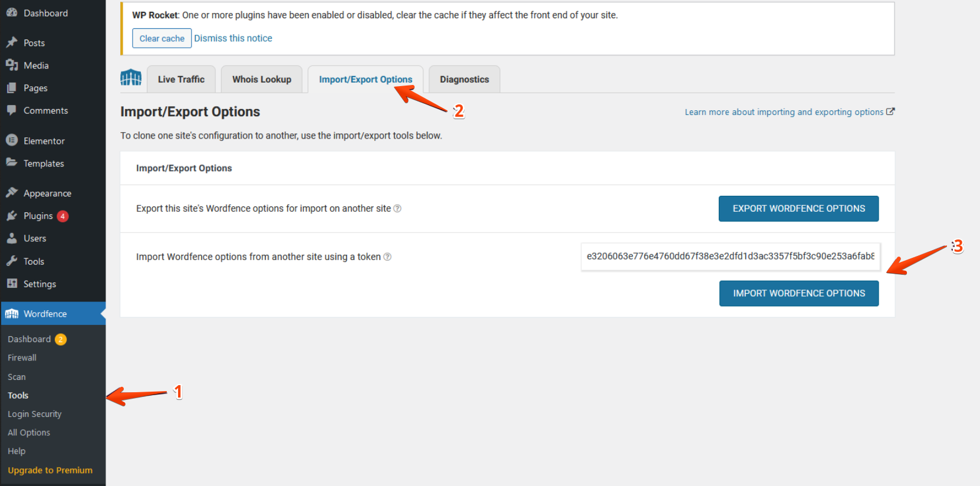Click the Posts pushpin icon in sidebar
Screen dimensions: 980x486
click(x=12, y=42)
